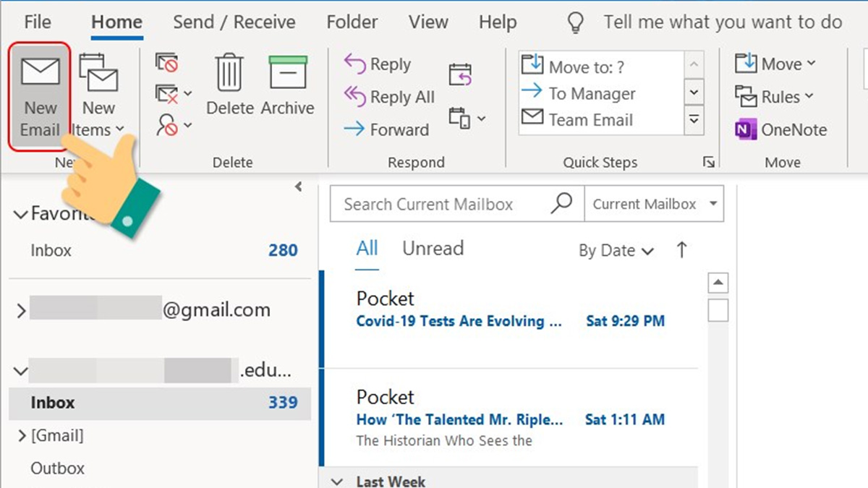
Task: Show Unread messages filter
Action: point(433,249)
